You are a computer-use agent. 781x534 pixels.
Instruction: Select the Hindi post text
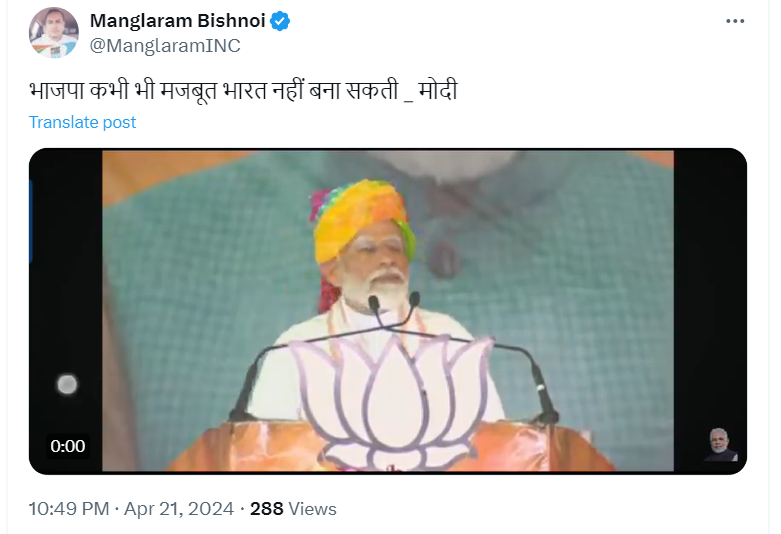[x=243, y=91]
